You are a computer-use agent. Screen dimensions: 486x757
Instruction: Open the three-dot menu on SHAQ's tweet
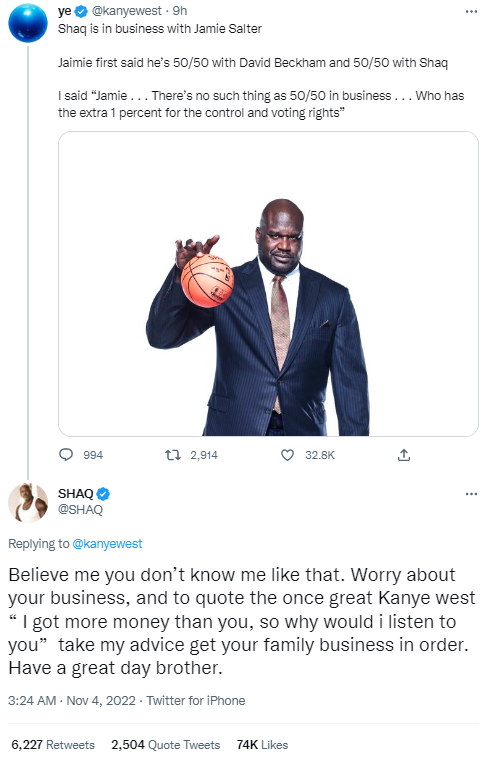click(471, 494)
